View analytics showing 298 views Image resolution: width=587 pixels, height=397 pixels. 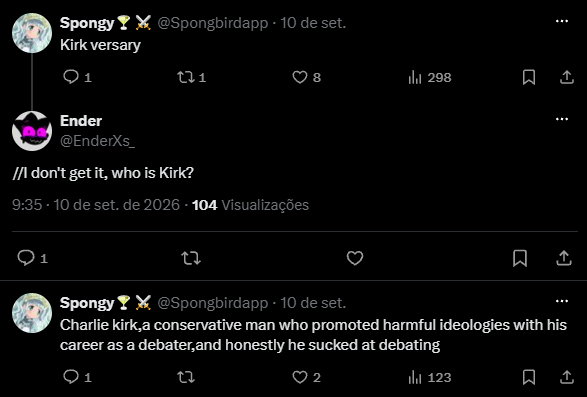429,78
